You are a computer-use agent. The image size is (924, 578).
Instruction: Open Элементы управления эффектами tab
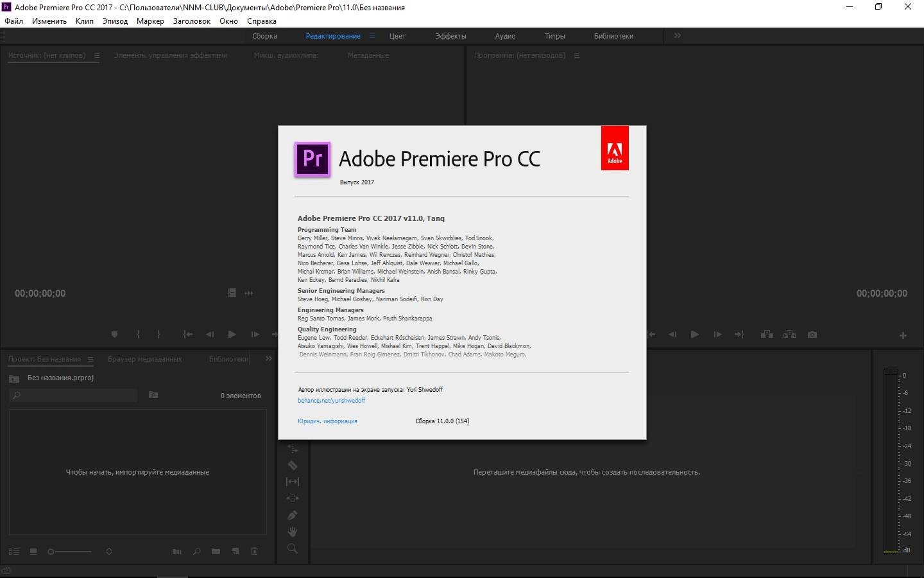click(171, 56)
